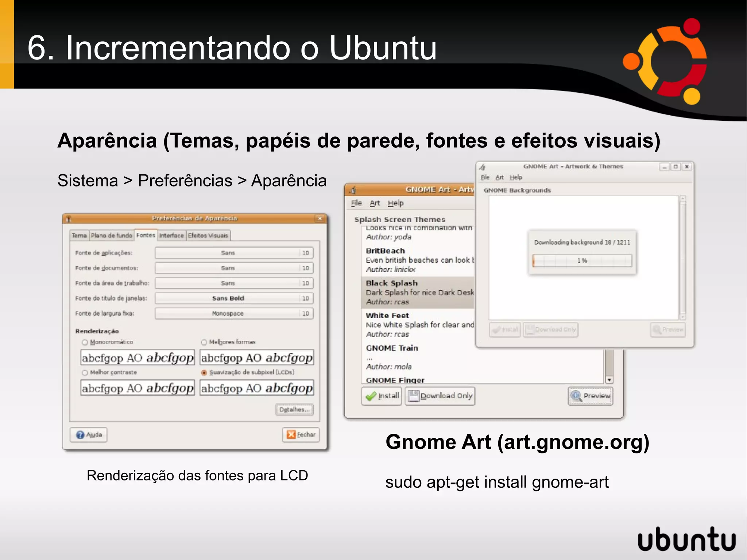Image resolution: width=747 pixels, height=560 pixels.
Task: Close the Preferências de Aparência window
Action: point(320,219)
